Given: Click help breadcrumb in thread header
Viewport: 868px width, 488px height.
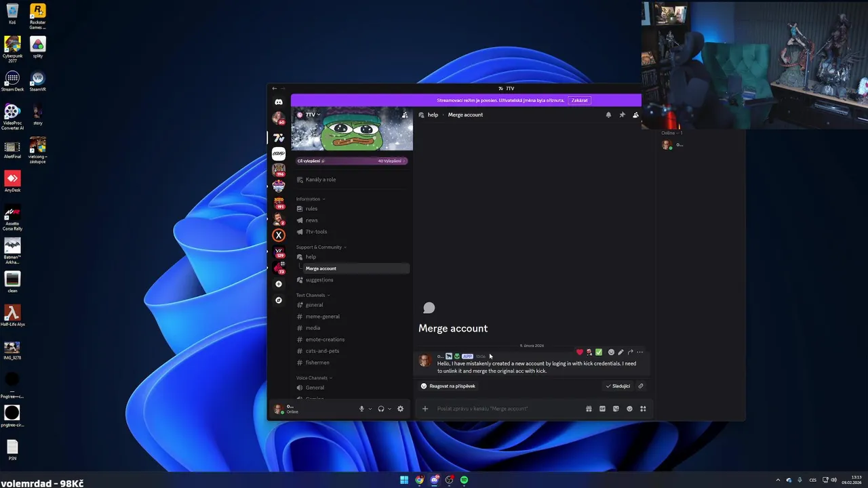Looking at the screenshot, I should tap(433, 115).
